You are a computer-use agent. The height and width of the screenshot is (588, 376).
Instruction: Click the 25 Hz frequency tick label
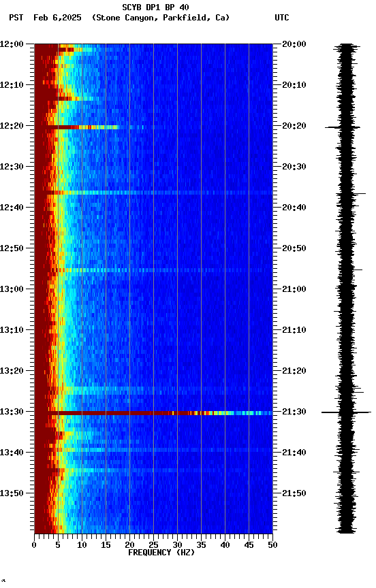(153, 545)
